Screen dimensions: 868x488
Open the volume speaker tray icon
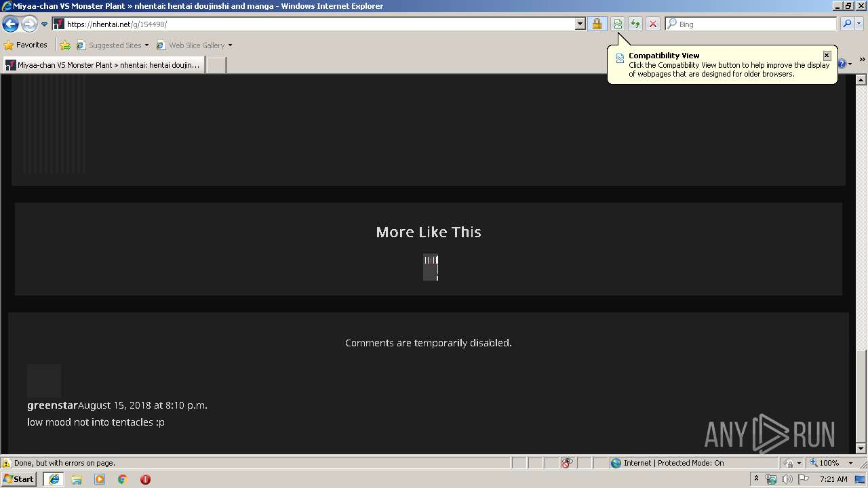(787, 479)
